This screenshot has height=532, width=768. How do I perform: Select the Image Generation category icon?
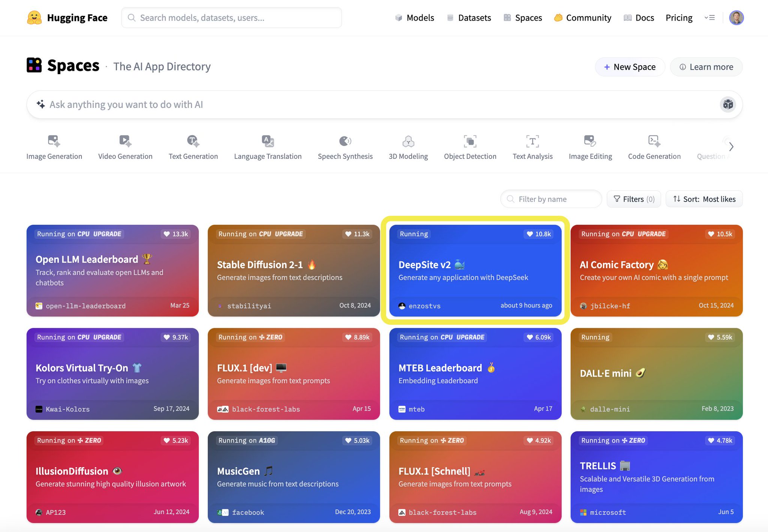(54, 141)
